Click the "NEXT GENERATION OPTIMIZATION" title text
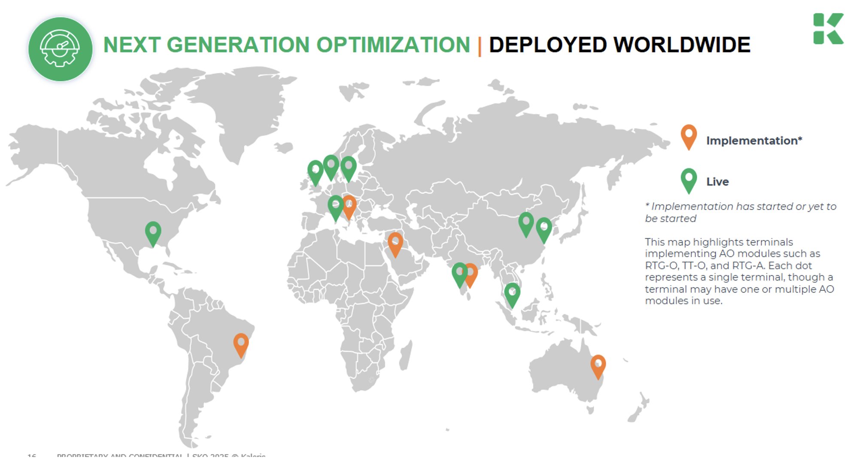 [x=286, y=45]
